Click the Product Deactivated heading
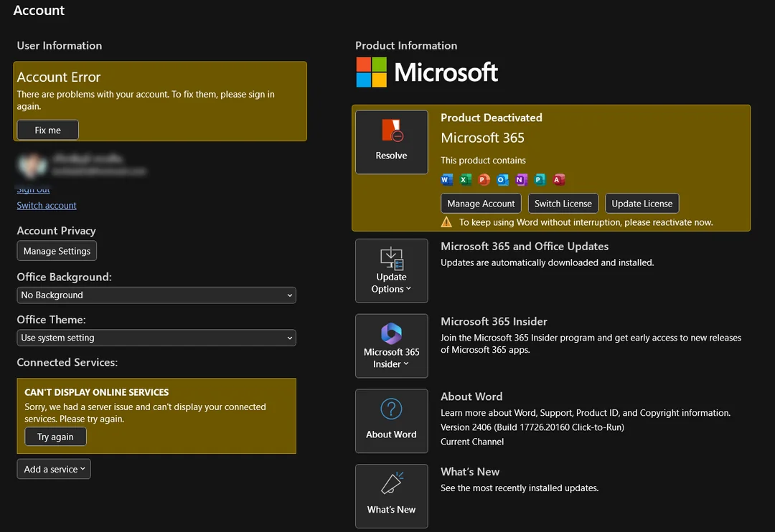 492,118
